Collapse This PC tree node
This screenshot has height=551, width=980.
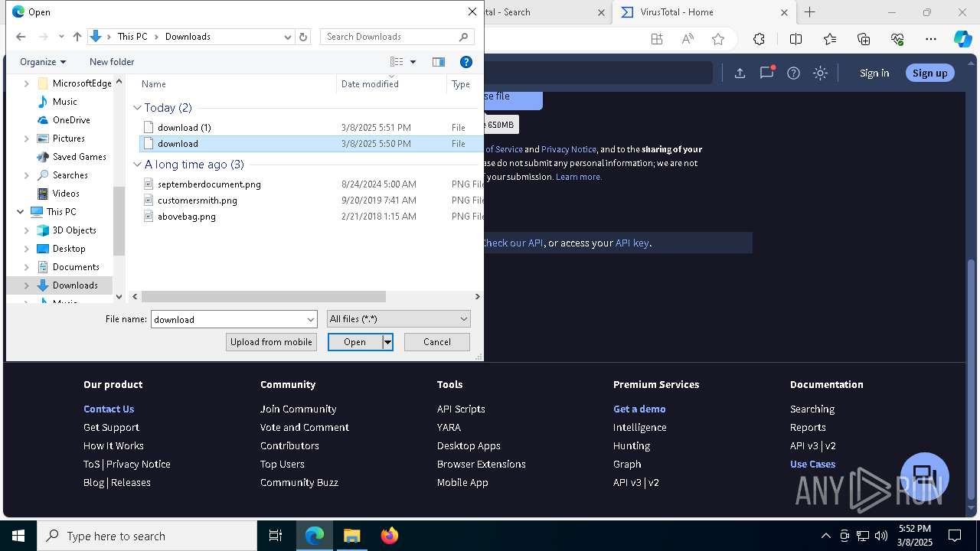20,212
